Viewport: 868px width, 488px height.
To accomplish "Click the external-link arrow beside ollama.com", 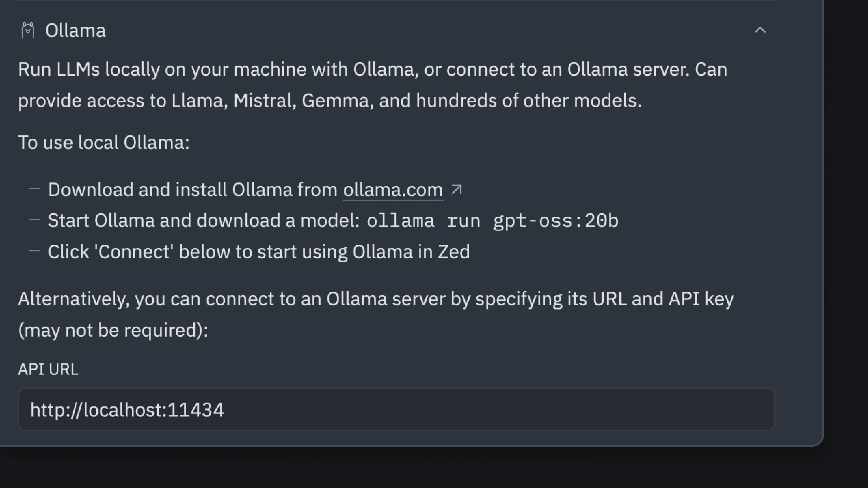I will pos(456,189).
